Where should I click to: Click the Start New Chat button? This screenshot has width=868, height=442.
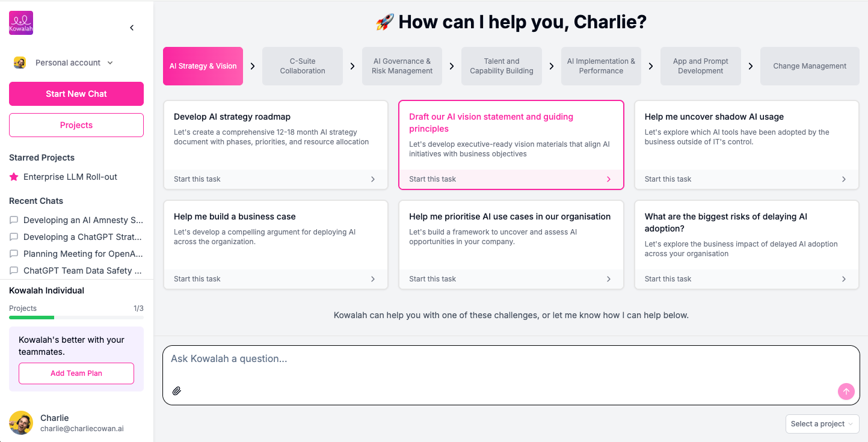tap(76, 94)
